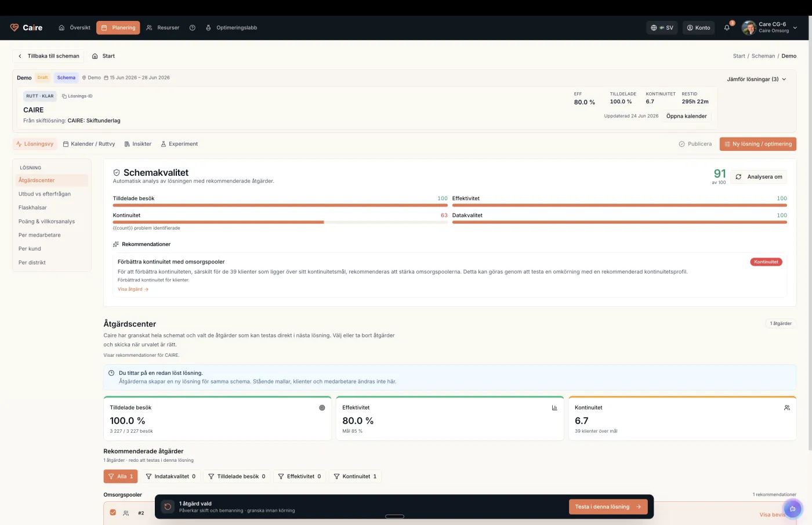
Task: Open the SV language selector
Action: 662,28
